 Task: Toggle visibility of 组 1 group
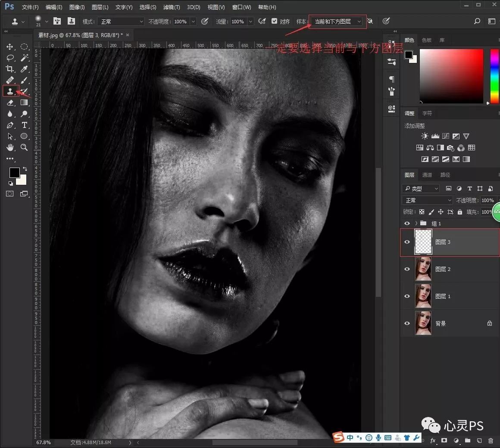(x=407, y=224)
